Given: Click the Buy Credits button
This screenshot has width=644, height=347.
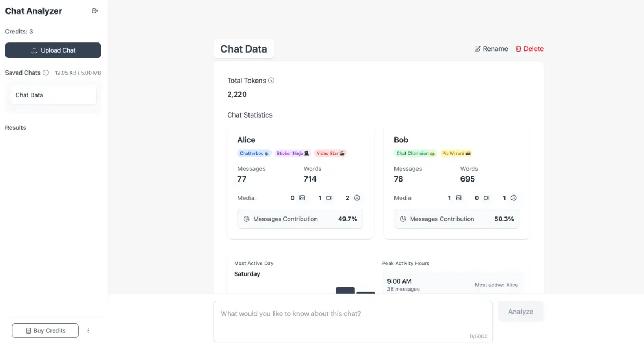Looking at the screenshot, I should [45, 330].
